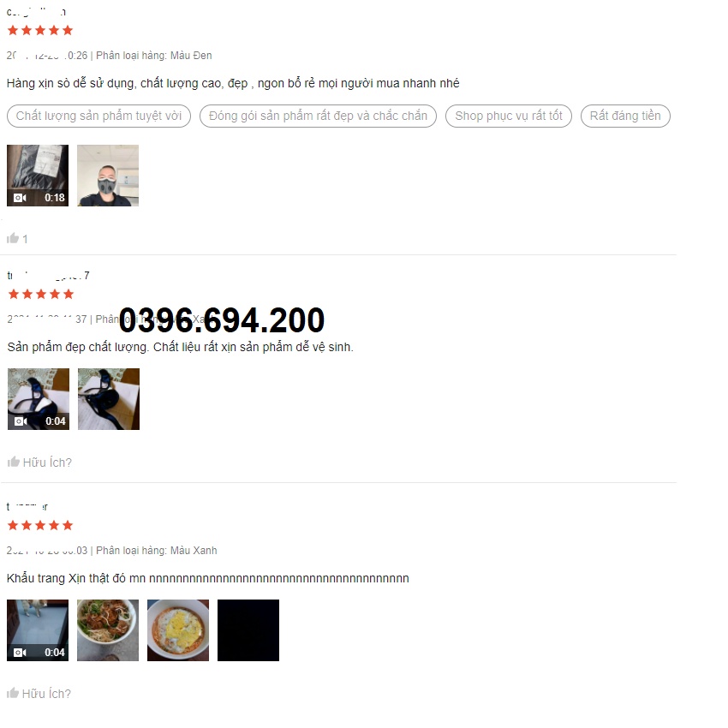This screenshot has height=728, width=728.
Task: Click "Hữu Ích?" under third review
Action: (46, 694)
